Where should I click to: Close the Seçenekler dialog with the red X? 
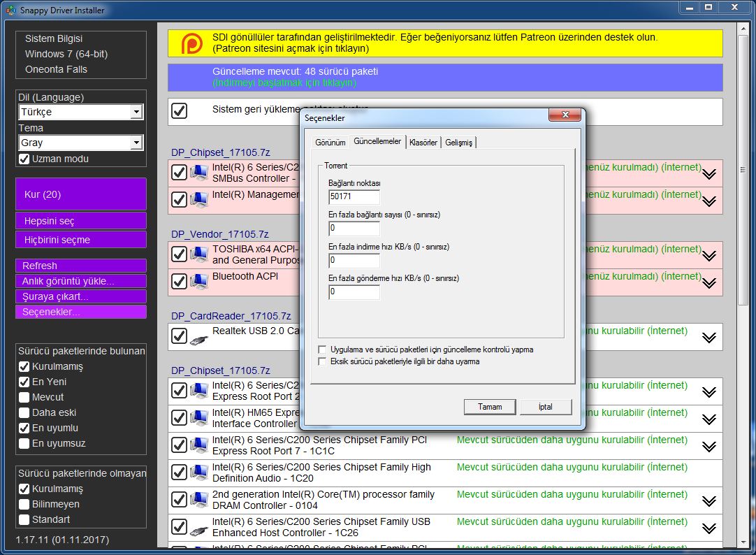pyautogui.click(x=565, y=115)
